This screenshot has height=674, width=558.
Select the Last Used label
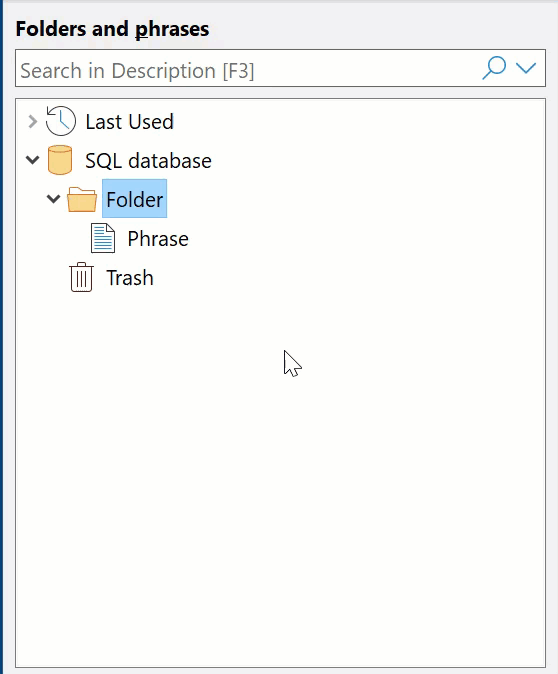(x=129, y=122)
